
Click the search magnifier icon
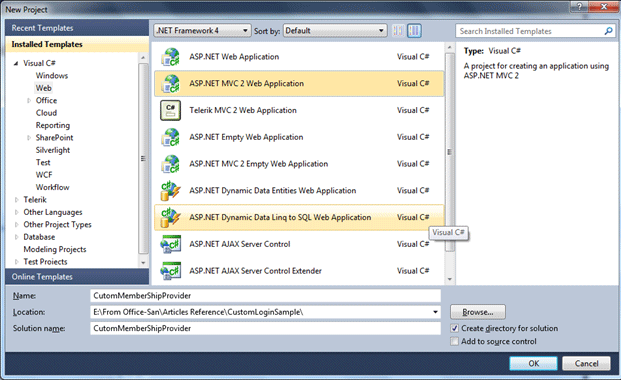pos(608,31)
